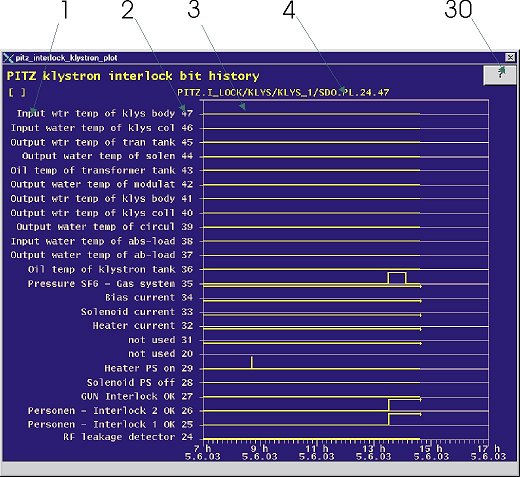The image size is (520, 477).
Task: Select label 'Output water temp of circul 39'
Action: click(x=105, y=227)
